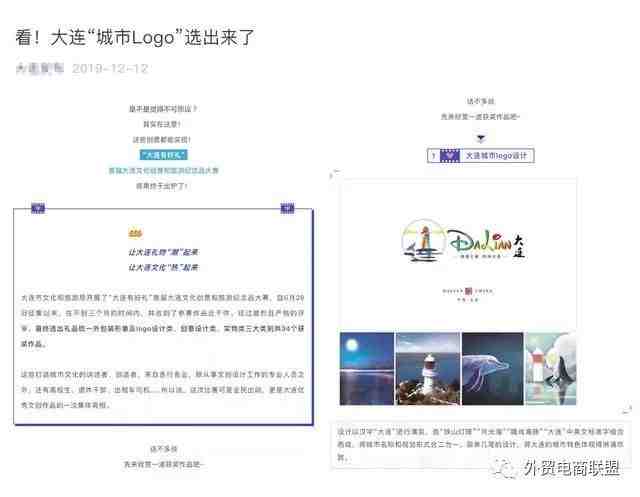The height and width of the screenshot is (497, 640).
Task: Click the blue highlighted "大连有好礼" label
Action: pyautogui.click(x=163, y=155)
